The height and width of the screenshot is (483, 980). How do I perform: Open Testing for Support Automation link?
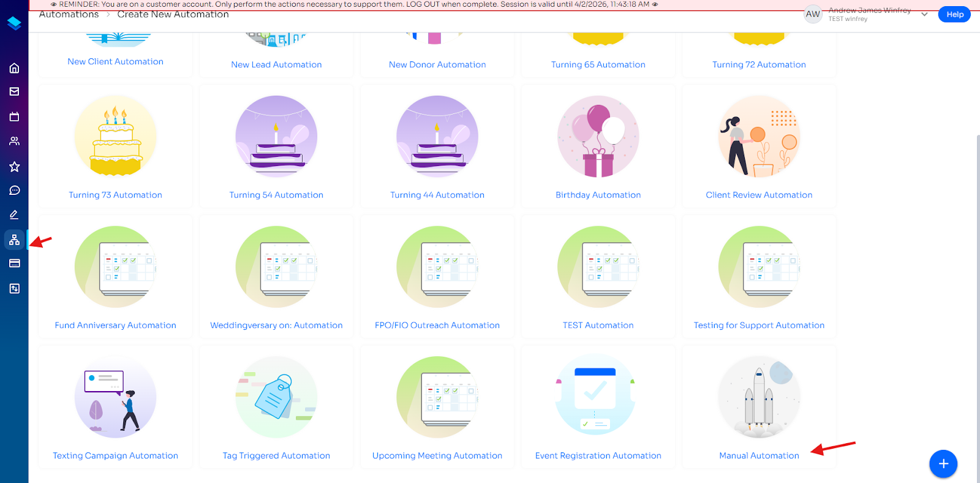point(759,325)
